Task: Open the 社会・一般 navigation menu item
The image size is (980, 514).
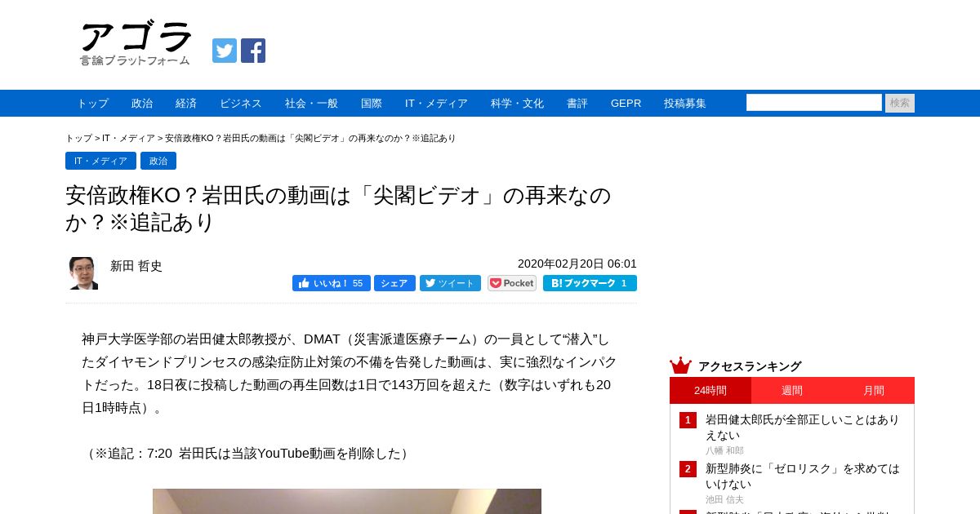Action: pyautogui.click(x=311, y=104)
